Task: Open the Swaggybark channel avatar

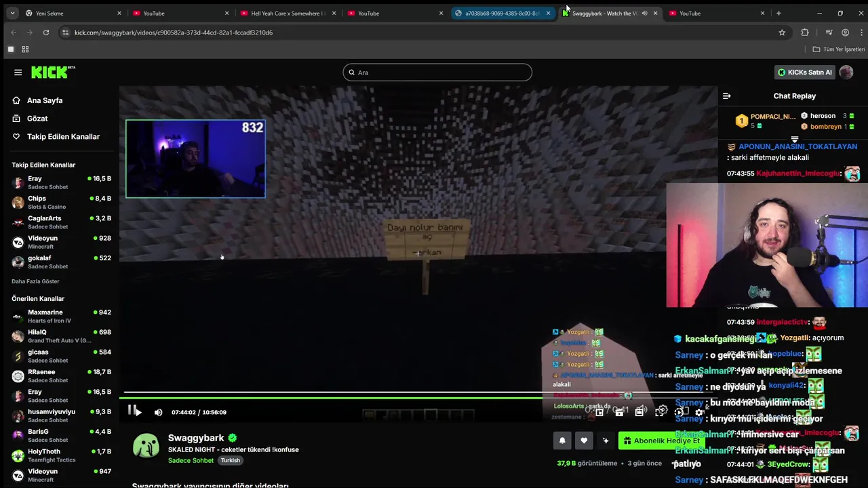Action: (146, 446)
